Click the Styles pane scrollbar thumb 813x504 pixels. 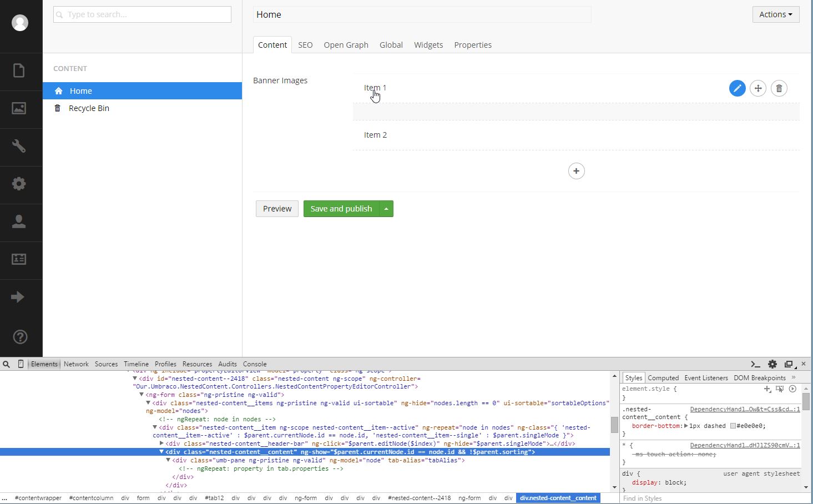pos(806,401)
